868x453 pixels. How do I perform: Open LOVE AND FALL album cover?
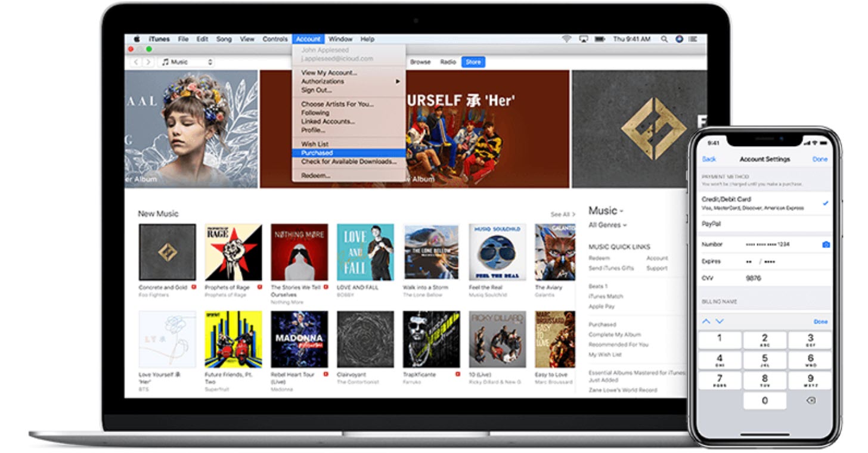[x=365, y=252]
